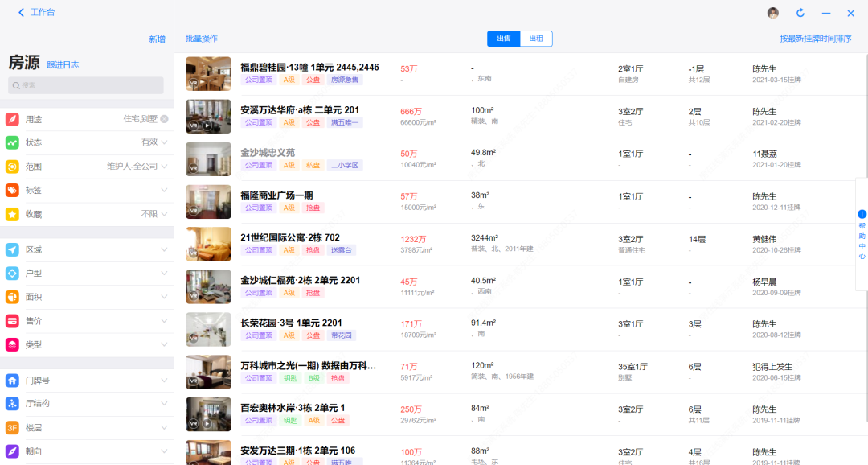Click the search magnifier icon
Image resolution: width=868 pixels, height=465 pixels.
(x=16, y=85)
